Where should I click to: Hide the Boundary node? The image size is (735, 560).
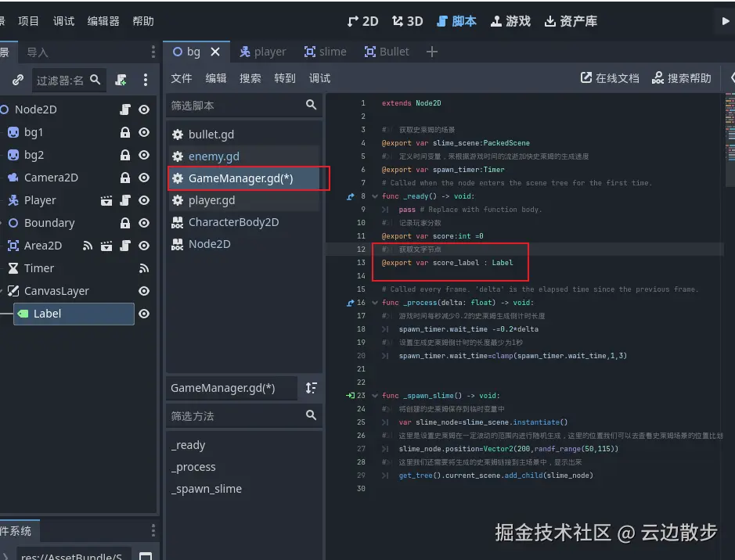(x=144, y=223)
